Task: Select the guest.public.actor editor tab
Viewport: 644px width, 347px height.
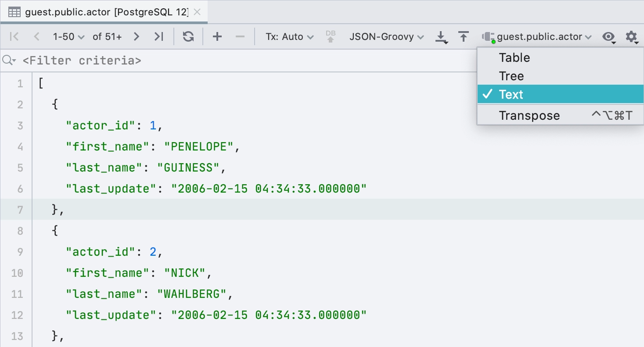Action: point(104,12)
